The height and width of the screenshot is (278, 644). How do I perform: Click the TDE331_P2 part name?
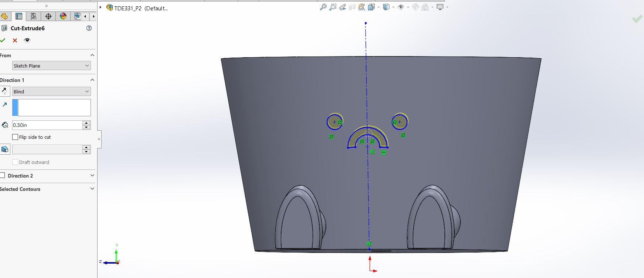pos(128,8)
